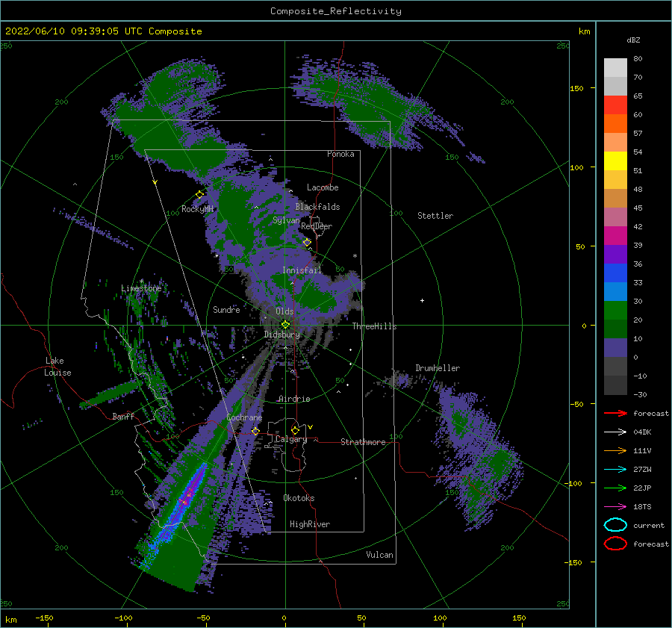Pick the orange-red 60 dBZ swatch
This screenshot has height=628, width=672.
(x=615, y=123)
